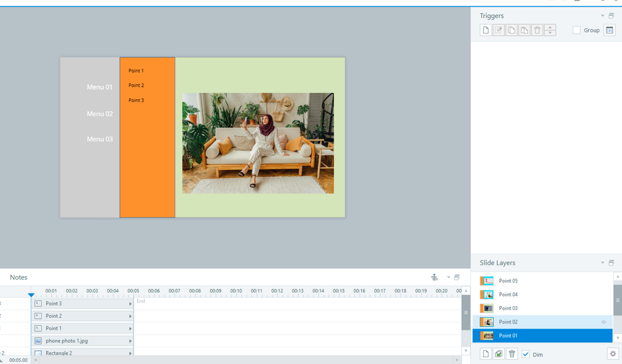Screen dimensions: 622x364
Task: Click Point 2 text in orange panel
Action: coord(136,85)
